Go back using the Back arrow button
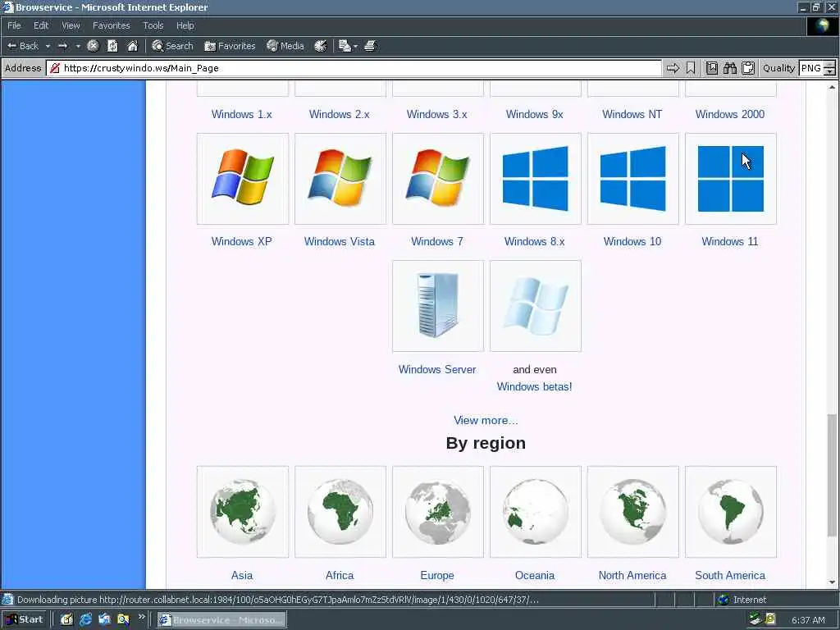The image size is (840, 630). point(22,46)
